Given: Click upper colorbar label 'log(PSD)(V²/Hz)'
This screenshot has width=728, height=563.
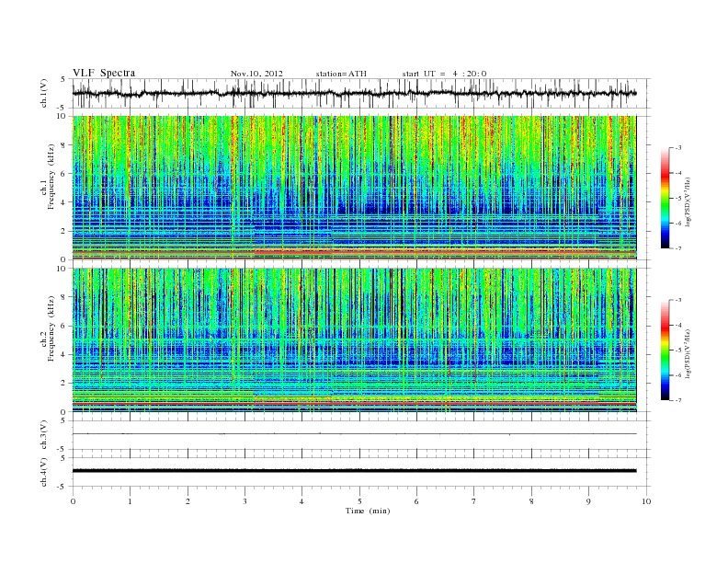Looking at the screenshot, I should point(688,202).
